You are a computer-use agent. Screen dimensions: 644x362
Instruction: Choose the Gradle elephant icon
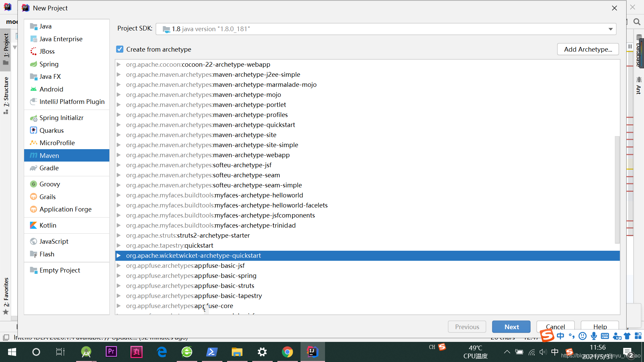[x=34, y=168]
